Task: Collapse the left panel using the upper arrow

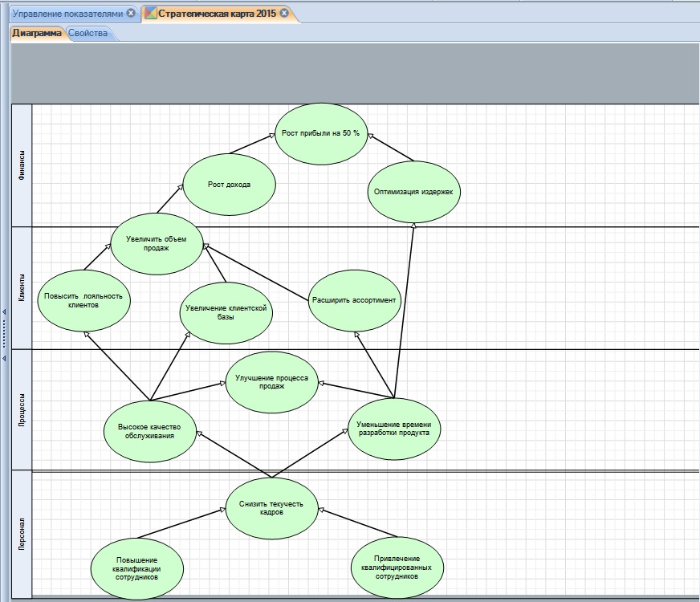Action: pos(3,312)
